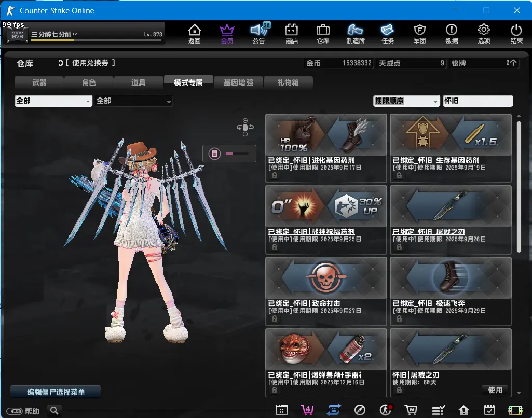Click the 金币 15338332 gold balance
532x418 pixels.
pos(338,63)
